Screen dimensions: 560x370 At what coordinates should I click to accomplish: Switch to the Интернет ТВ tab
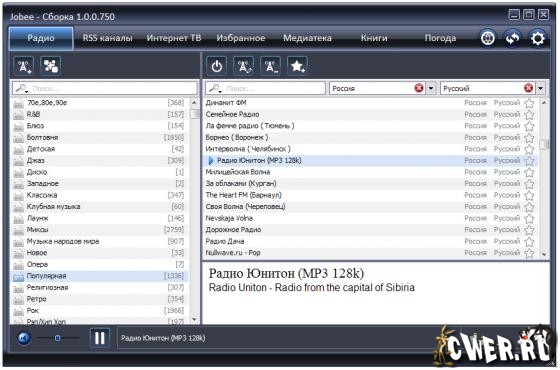174,38
